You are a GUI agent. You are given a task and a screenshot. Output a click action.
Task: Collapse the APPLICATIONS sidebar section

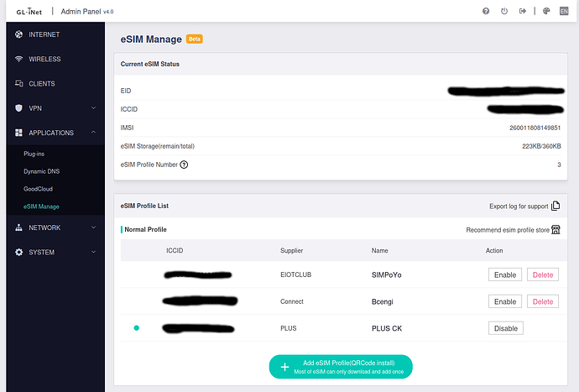point(52,133)
